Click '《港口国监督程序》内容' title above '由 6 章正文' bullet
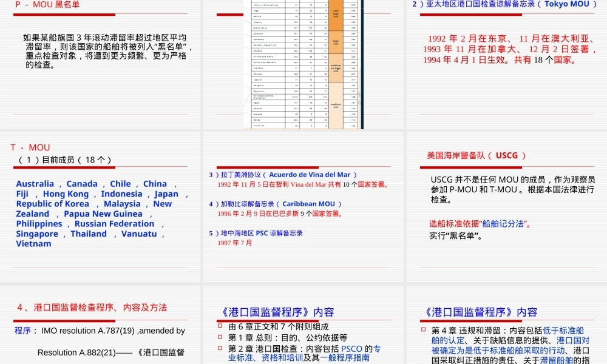This screenshot has width=607, height=364. [x=276, y=312]
